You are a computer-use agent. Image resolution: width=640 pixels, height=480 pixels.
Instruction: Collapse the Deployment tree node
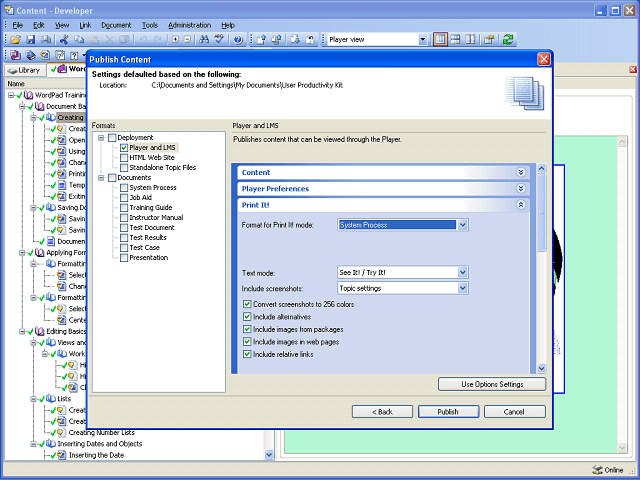tap(101, 138)
